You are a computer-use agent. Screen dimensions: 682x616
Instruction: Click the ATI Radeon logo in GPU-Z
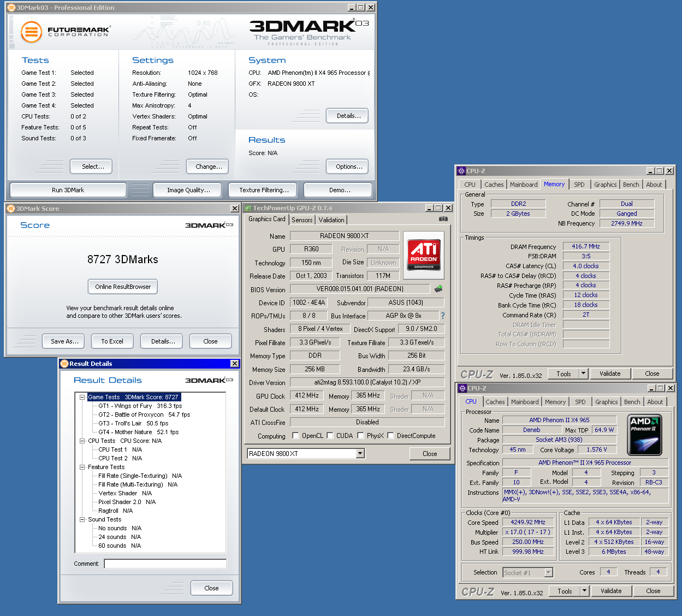(x=424, y=255)
